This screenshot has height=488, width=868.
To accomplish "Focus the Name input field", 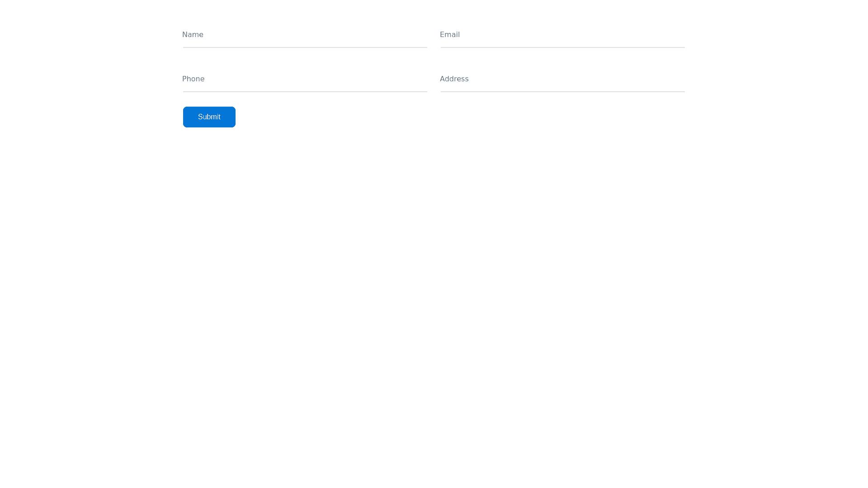I will click(305, 36).
